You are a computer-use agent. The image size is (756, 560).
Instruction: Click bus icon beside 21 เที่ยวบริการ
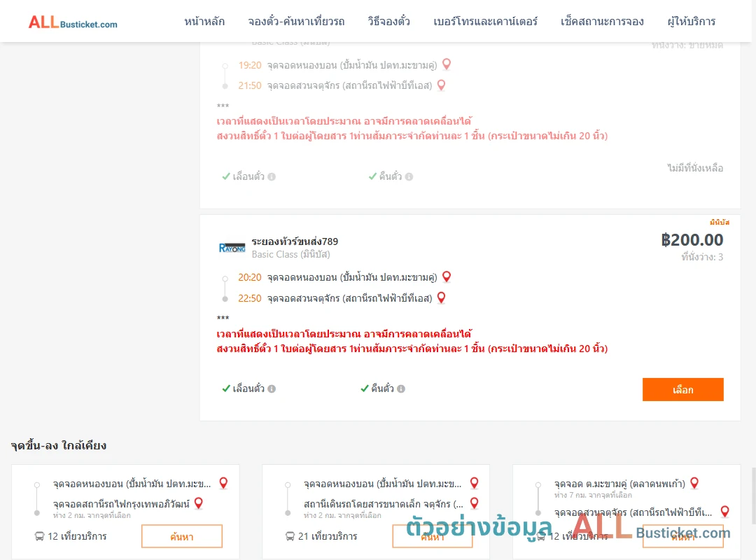click(x=290, y=536)
